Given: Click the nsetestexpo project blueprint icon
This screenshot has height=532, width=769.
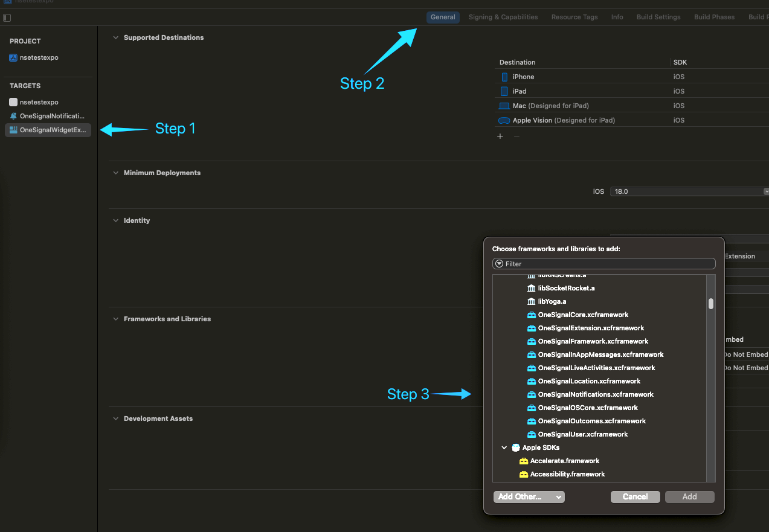Looking at the screenshot, I should point(13,57).
